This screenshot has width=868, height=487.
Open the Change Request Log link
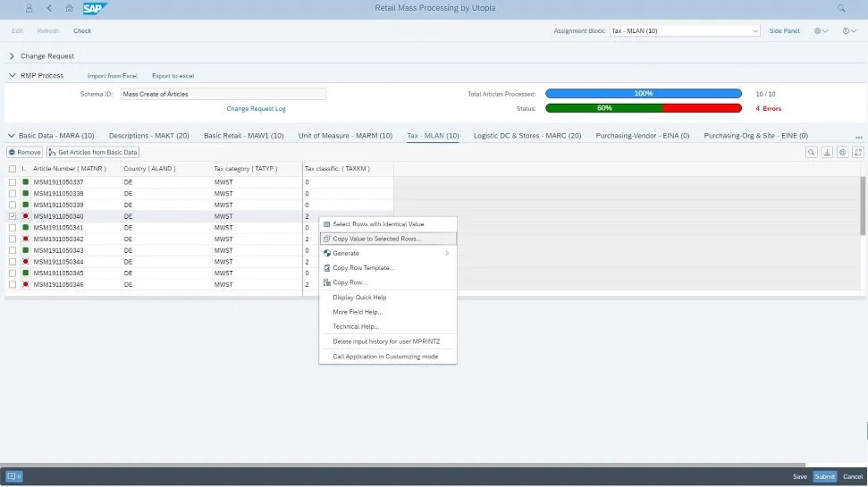(256, 108)
